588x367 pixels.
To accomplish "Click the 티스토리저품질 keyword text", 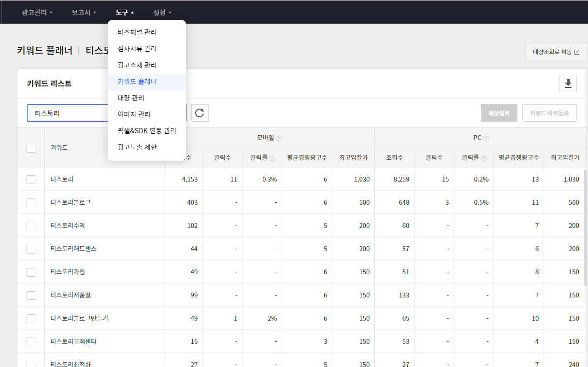I will click(x=71, y=295).
